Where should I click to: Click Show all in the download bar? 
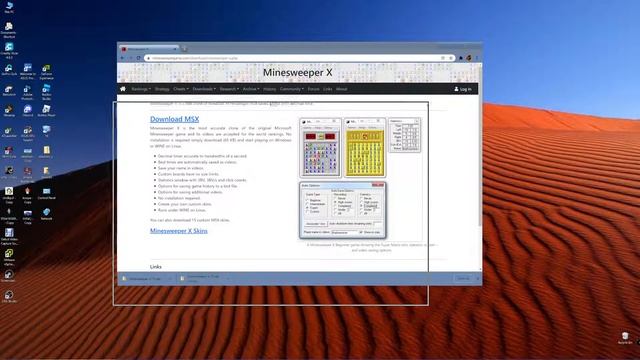[463, 278]
